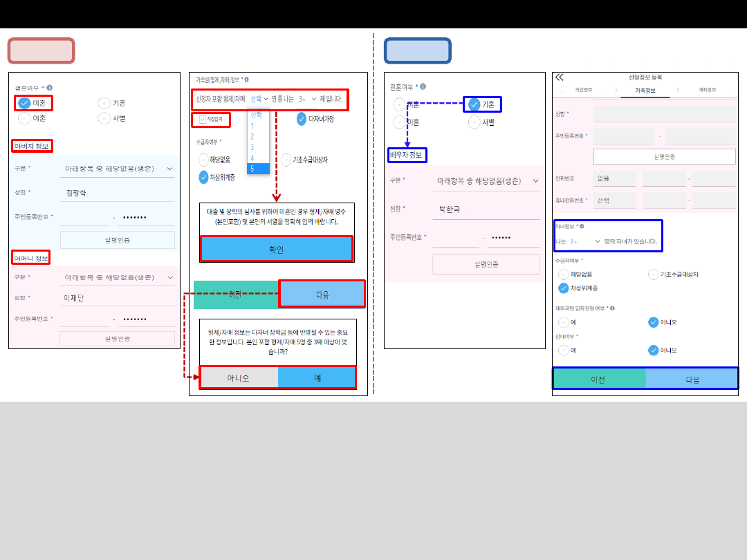Click 결혼여부 info icon above 배우자 정보 section

click(423, 86)
